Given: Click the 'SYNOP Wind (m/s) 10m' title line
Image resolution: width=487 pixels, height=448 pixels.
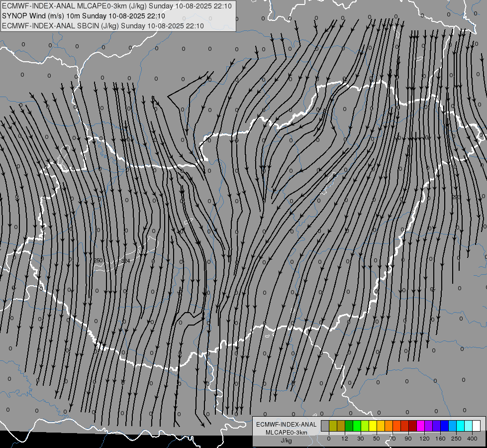Looking at the screenshot, I should point(84,16).
